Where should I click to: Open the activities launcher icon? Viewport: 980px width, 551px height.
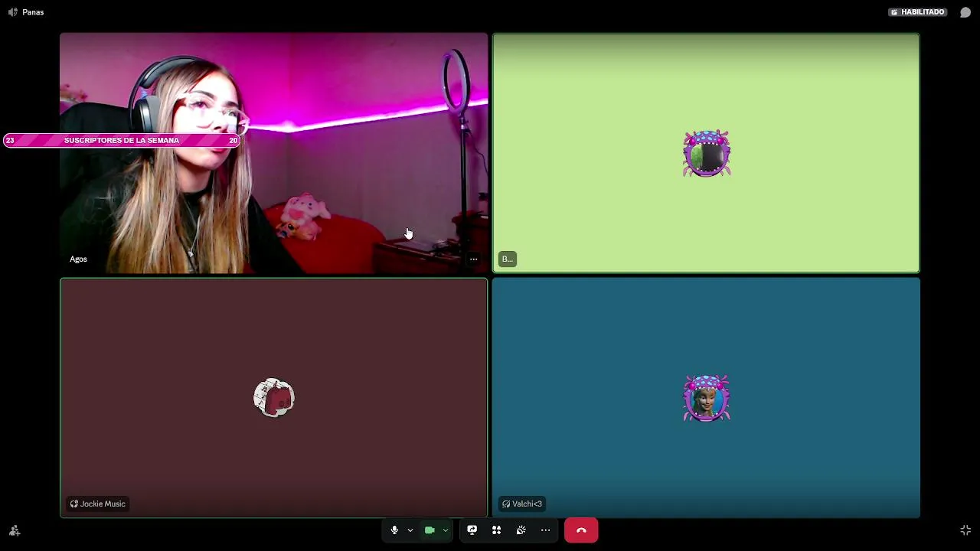[496, 530]
